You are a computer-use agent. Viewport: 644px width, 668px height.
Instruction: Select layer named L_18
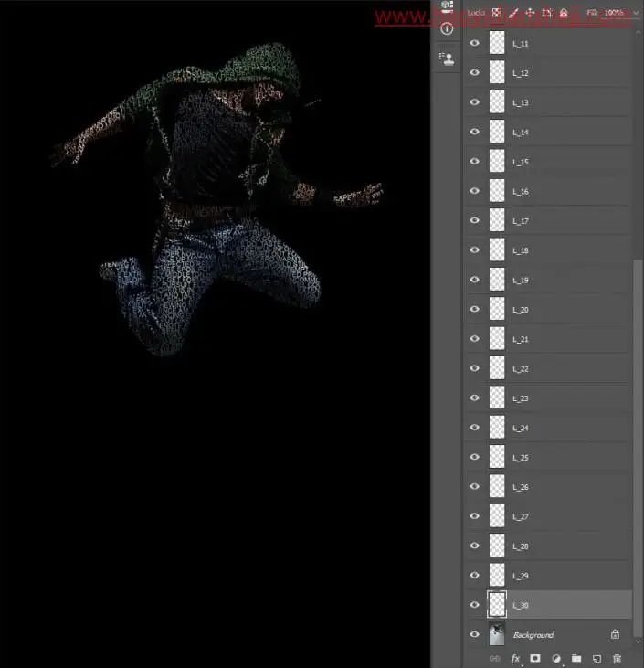[x=521, y=250]
